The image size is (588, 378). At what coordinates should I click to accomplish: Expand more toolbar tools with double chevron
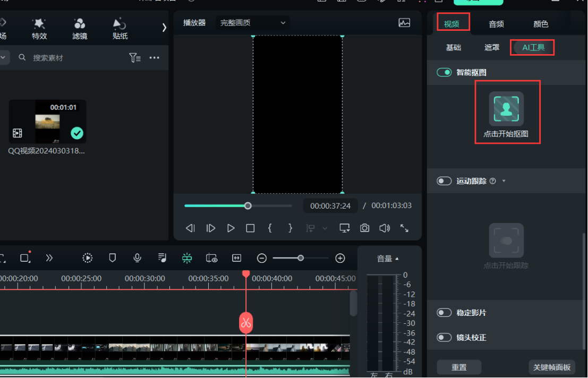(x=49, y=258)
